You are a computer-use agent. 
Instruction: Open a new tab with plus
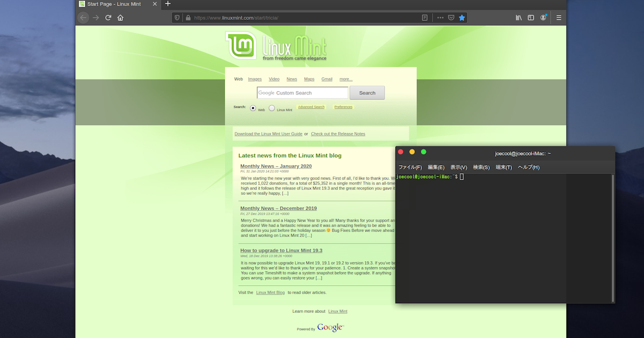coord(167,4)
